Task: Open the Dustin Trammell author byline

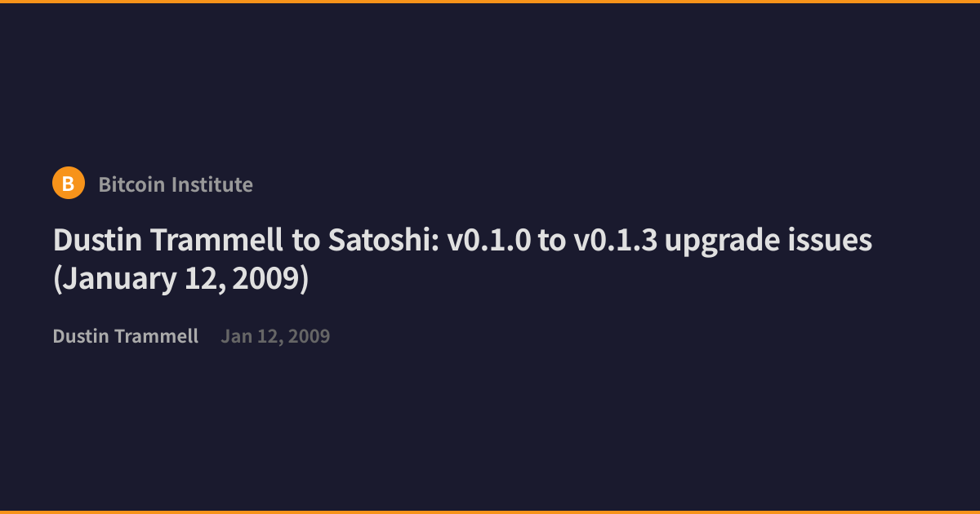Action: click(126, 336)
